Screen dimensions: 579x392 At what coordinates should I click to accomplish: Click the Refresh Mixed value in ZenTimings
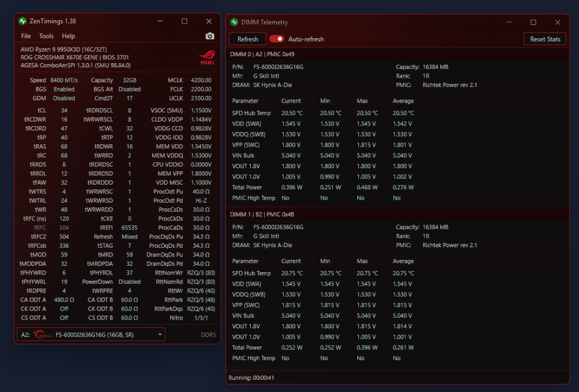point(130,237)
